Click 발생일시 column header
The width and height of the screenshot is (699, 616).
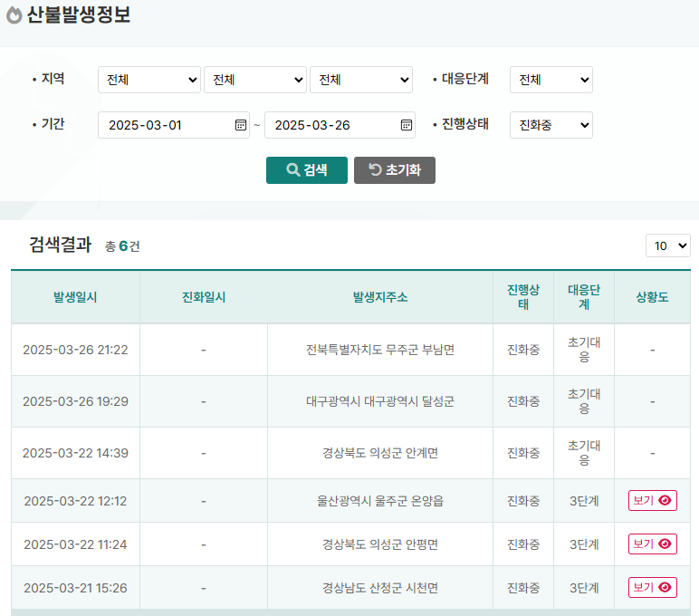click(75, 297)
